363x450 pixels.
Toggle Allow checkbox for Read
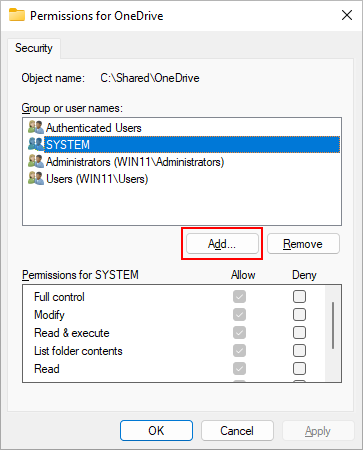[x=239, y=368]
